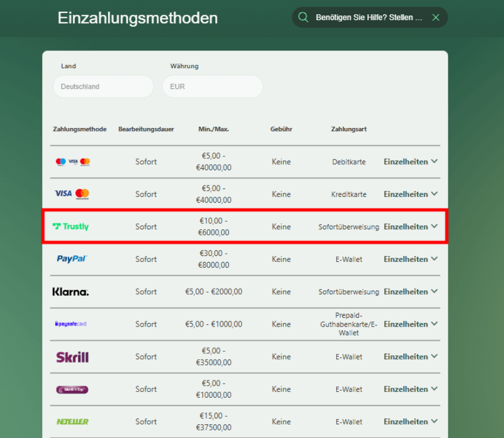Click the Skrill logo
This screenshot has height=438, width=504.
(x=71, y=356)
